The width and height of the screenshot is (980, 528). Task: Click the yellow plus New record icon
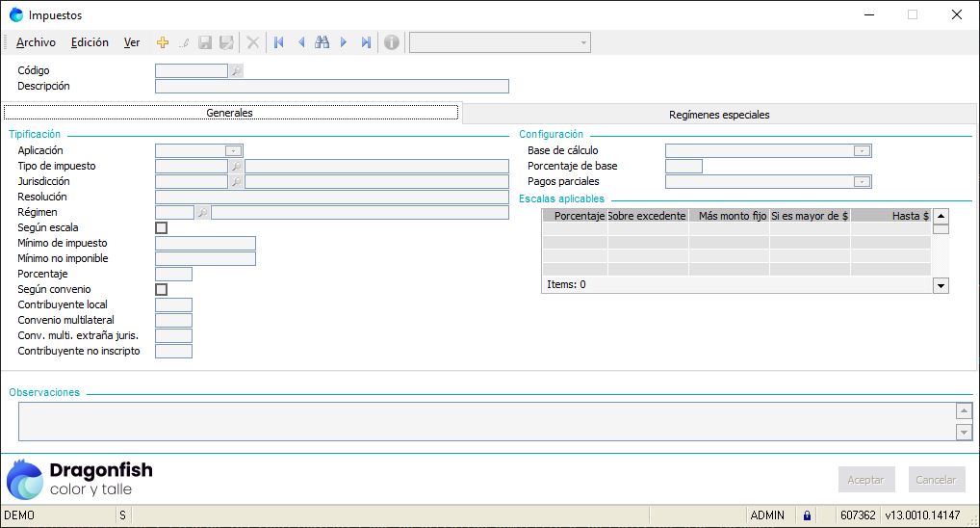point(163,42)
